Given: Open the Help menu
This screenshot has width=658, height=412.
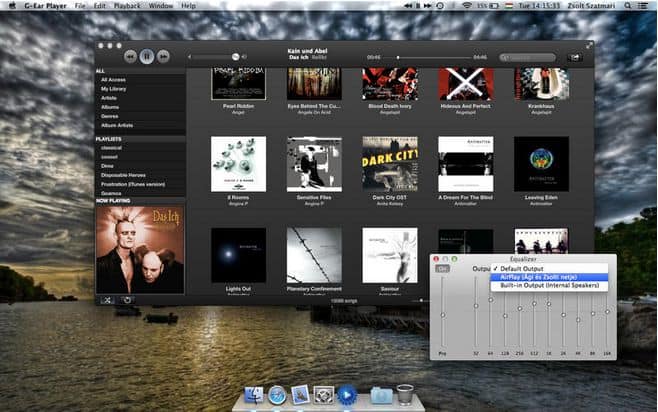Looking at the screenshot, I should pos(188,5).
